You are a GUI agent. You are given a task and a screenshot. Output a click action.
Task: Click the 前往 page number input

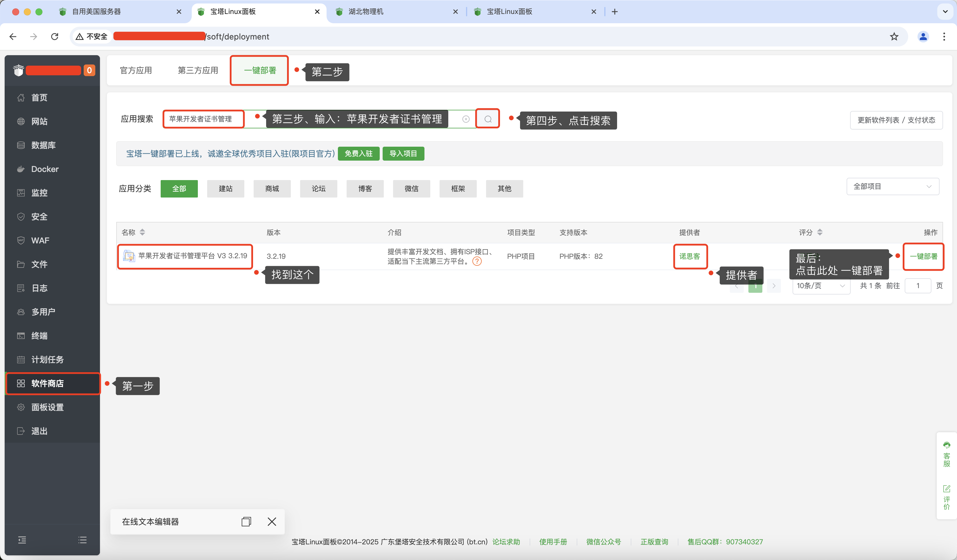pos(918,286)
